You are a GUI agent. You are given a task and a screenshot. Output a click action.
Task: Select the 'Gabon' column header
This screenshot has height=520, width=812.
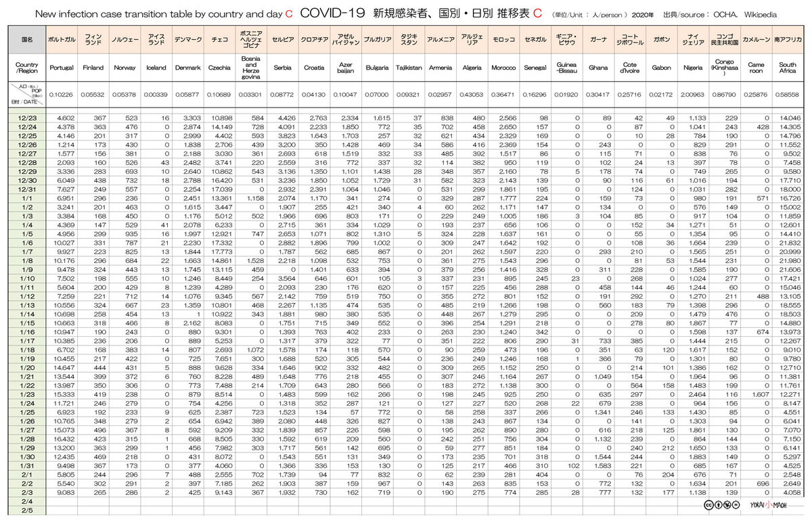pos(661,68)
